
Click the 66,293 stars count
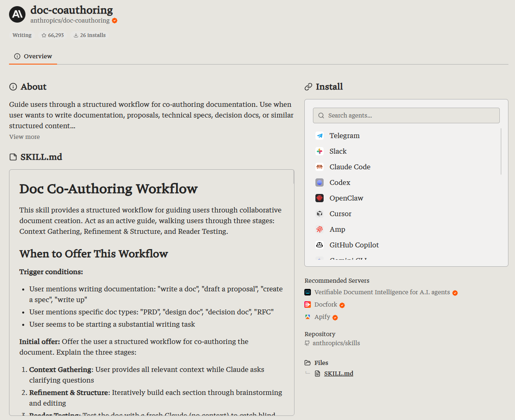tap(56, 35)
